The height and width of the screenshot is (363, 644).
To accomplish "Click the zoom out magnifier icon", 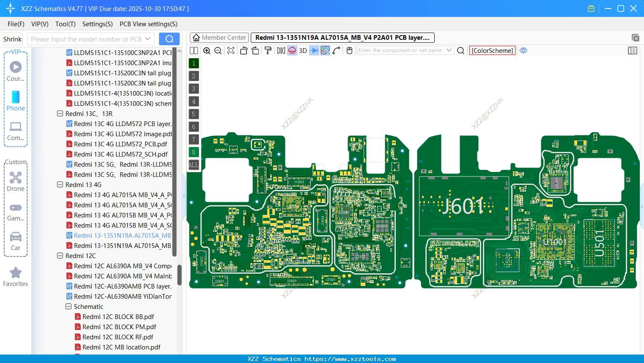I will click(x=218, y=51).
